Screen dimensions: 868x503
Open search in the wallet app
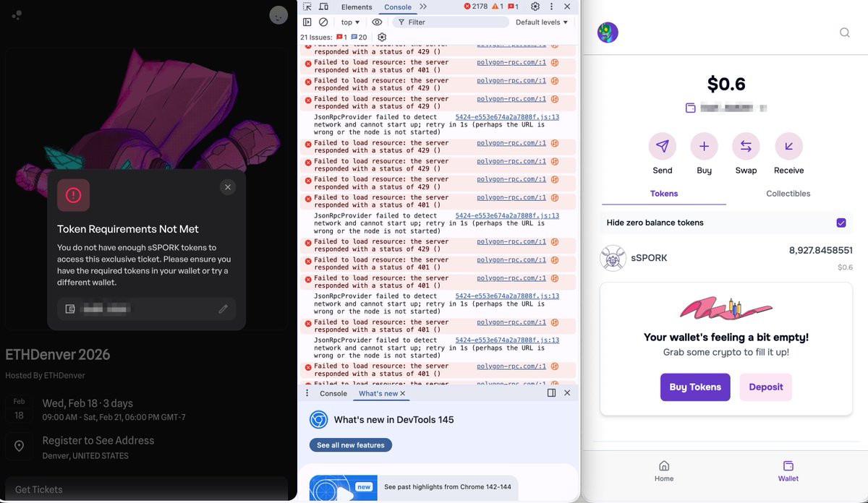click(x=845, y=33)
